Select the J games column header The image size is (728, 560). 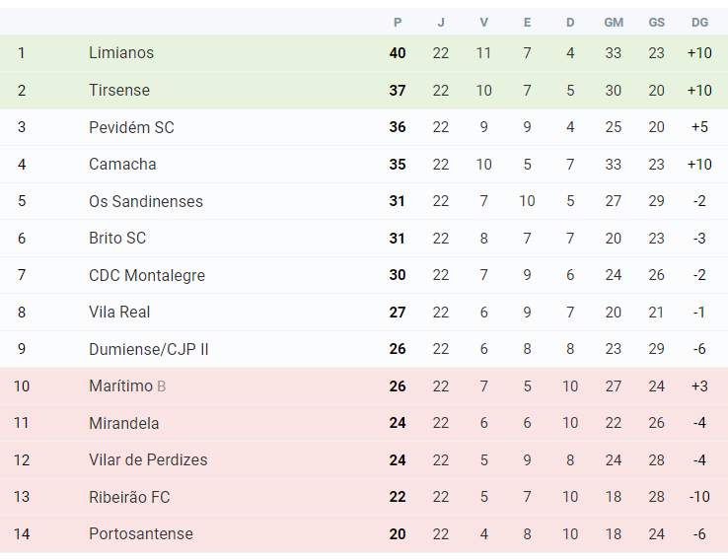441,23
